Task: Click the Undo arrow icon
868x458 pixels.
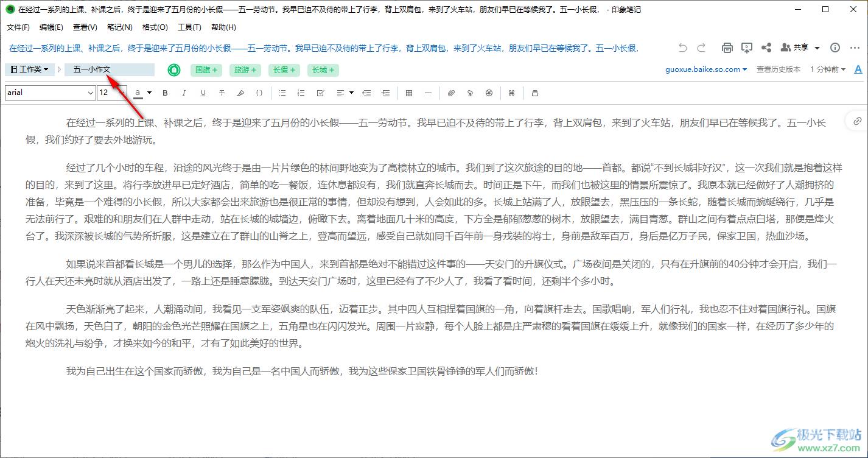Action: [683, 48]
